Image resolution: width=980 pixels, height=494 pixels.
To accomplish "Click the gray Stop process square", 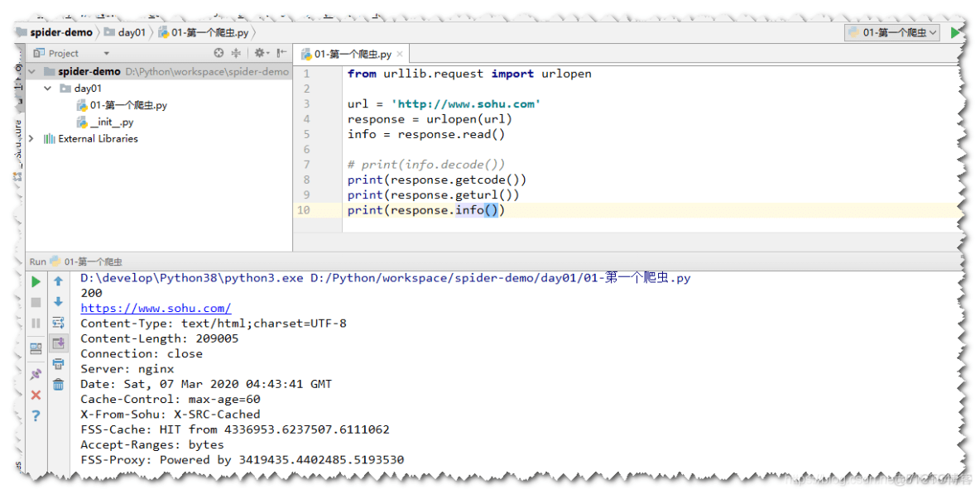I will click(x=36, y=302).
